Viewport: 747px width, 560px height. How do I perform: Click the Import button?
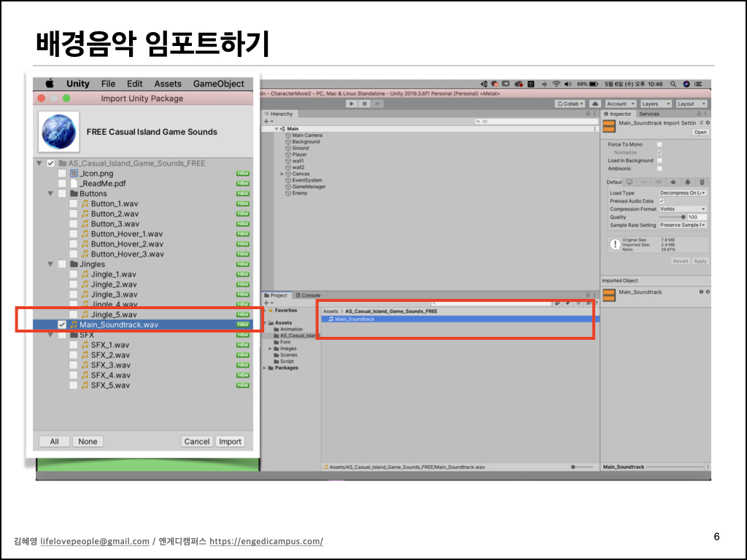coord(230,441)
